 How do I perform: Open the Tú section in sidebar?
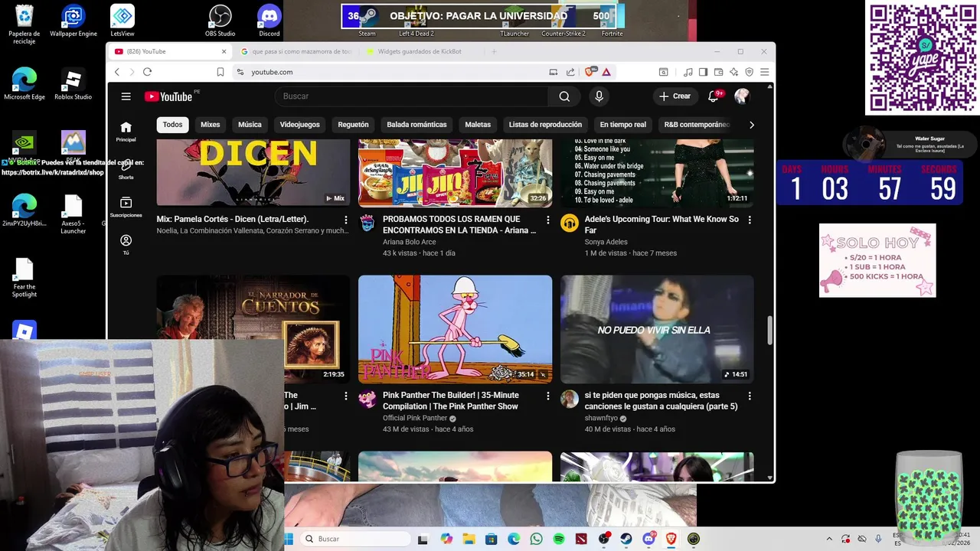coord(126,244)
